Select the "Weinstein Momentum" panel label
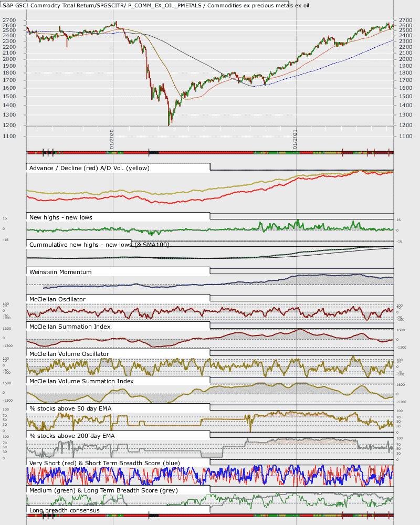The height and width of the screenshot is (525, 420). (60, 272)
